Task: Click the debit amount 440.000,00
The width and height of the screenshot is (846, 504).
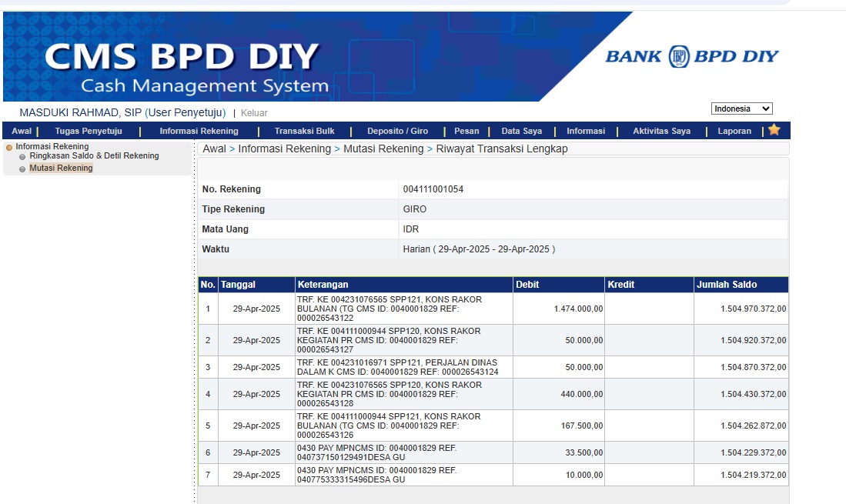Action: coord(582,394)
